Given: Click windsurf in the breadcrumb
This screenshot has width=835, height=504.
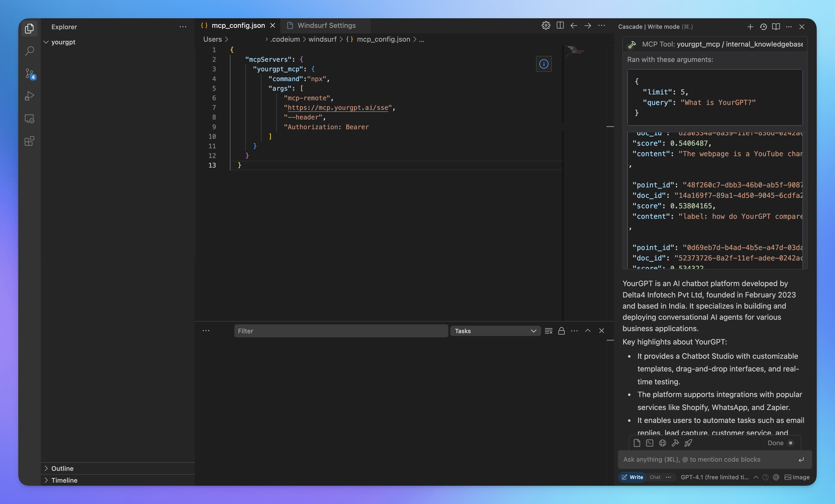Looking at the screenshot, I should tap(322, 39).
